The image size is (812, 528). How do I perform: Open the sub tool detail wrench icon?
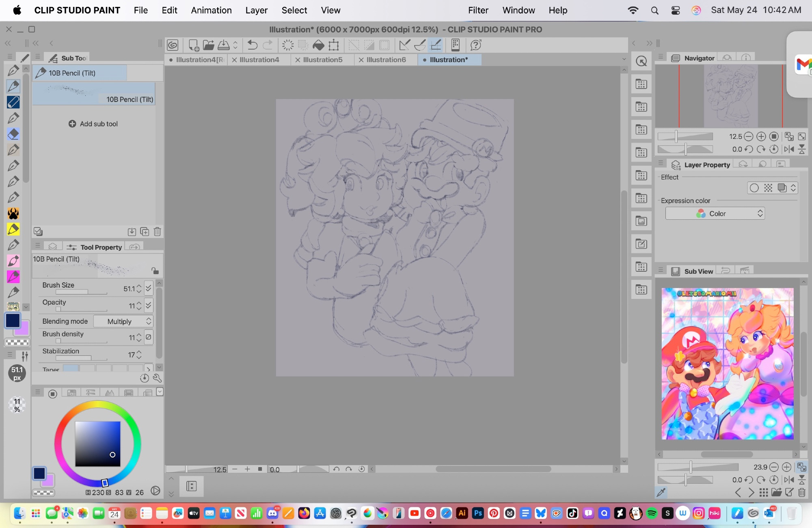click(157, 378)
